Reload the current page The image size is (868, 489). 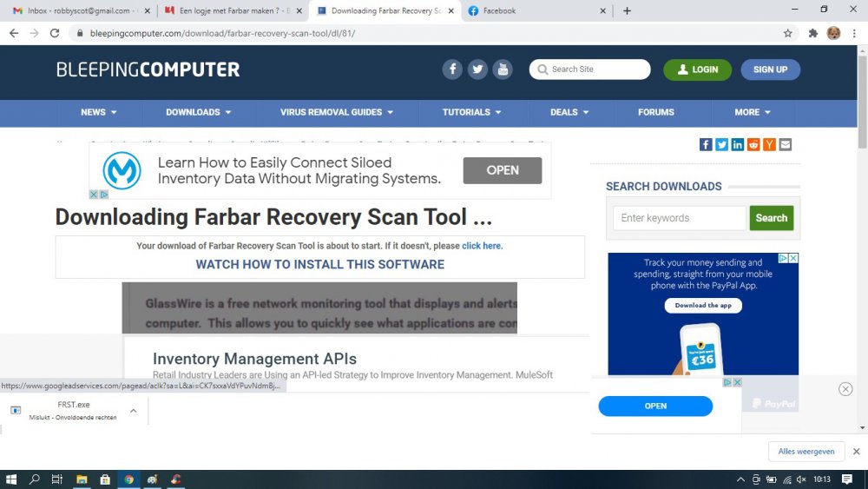click(54, 33)
